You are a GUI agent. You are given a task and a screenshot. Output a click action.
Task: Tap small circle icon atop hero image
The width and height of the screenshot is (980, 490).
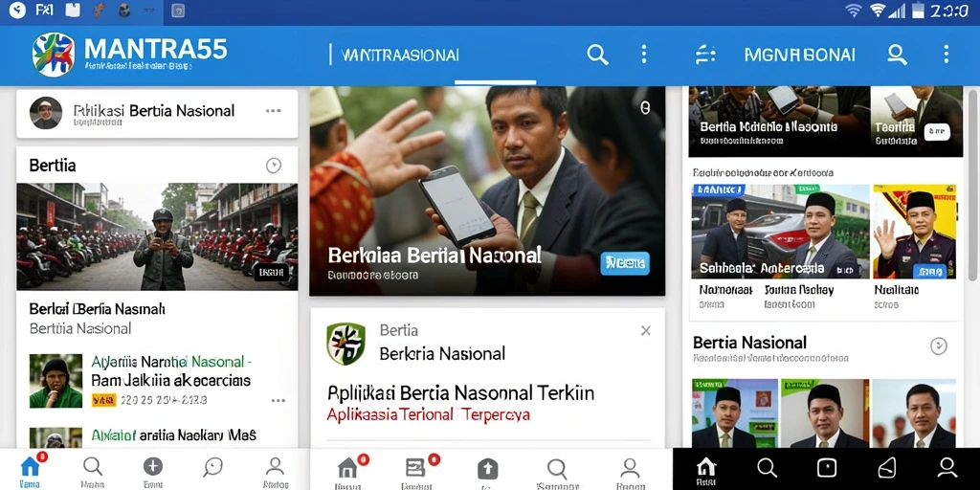click(646, 108)
